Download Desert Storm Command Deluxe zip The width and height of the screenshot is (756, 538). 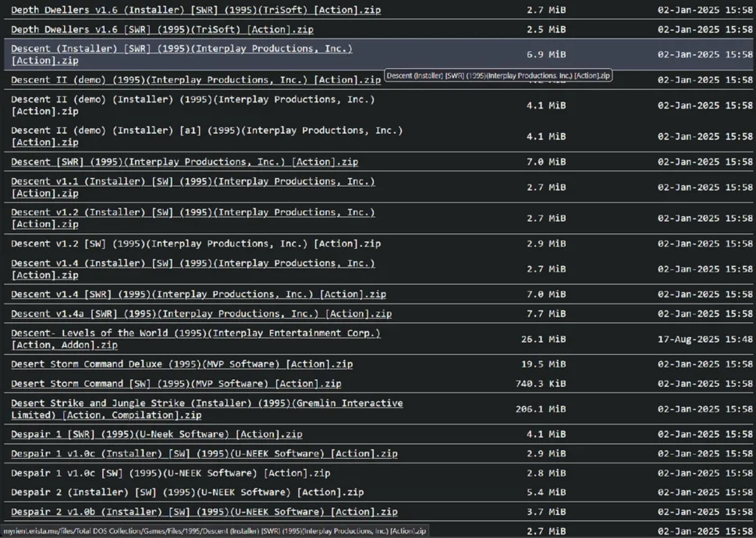click(182, 364)
